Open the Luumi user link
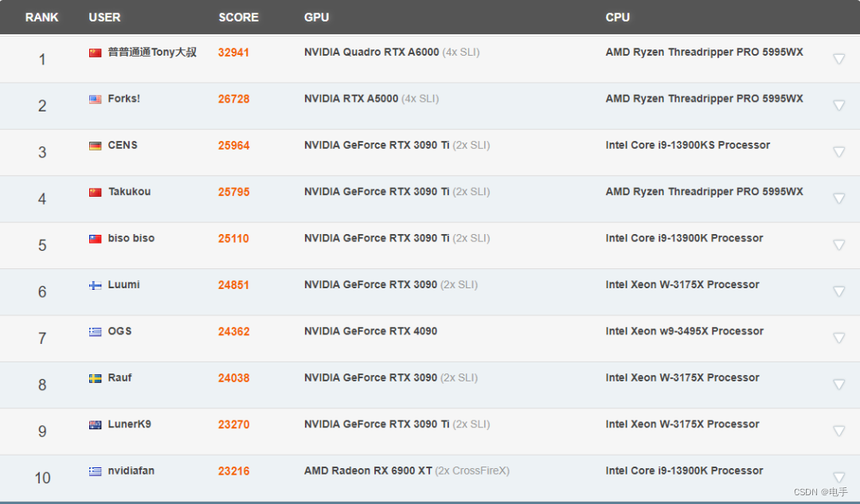 tap(124, 284)
